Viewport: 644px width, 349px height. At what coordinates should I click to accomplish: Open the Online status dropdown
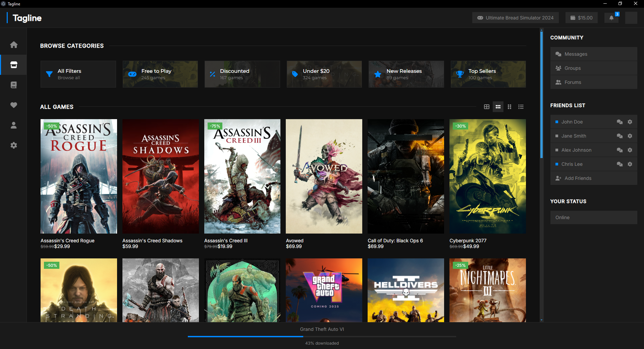[594, 217]
